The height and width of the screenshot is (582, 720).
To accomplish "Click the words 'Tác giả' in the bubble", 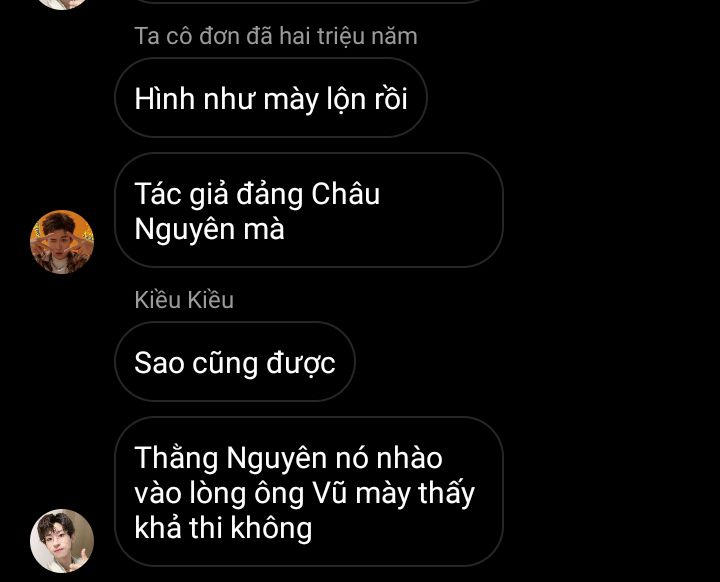I will pyautogui.click(x=181, y=194).
